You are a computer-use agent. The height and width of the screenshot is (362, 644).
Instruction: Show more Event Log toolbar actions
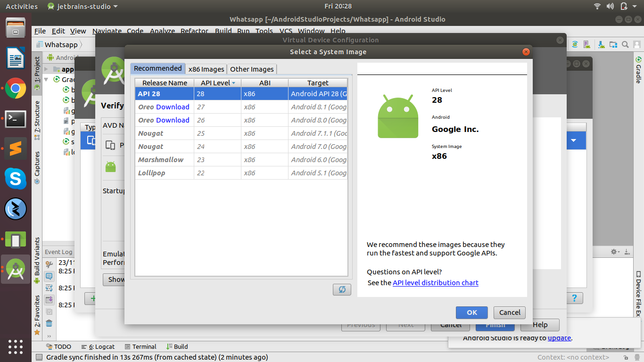[x=49, y=336]
